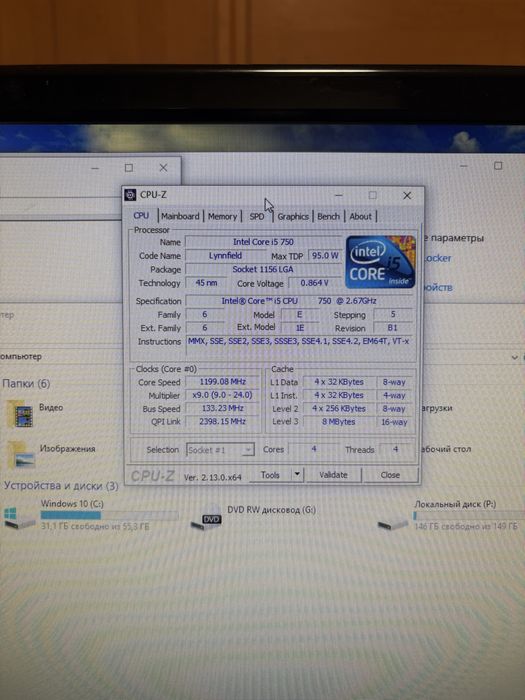Click the Windows 10 (C:) usage bar
Screen dimensions: 525x700
[x=109, y=515]
